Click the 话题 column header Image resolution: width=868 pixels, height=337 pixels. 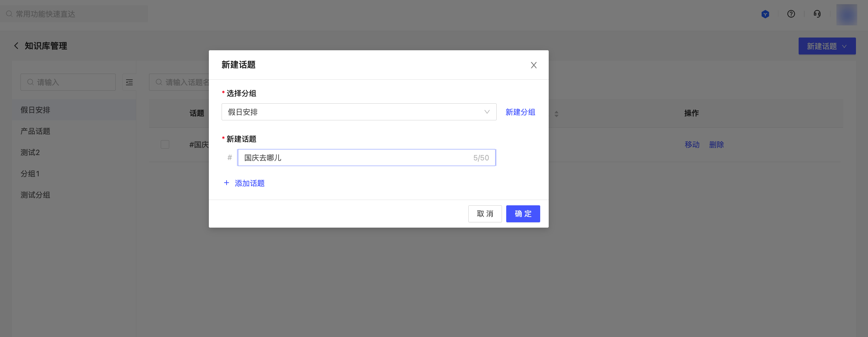tap(197, 113)
